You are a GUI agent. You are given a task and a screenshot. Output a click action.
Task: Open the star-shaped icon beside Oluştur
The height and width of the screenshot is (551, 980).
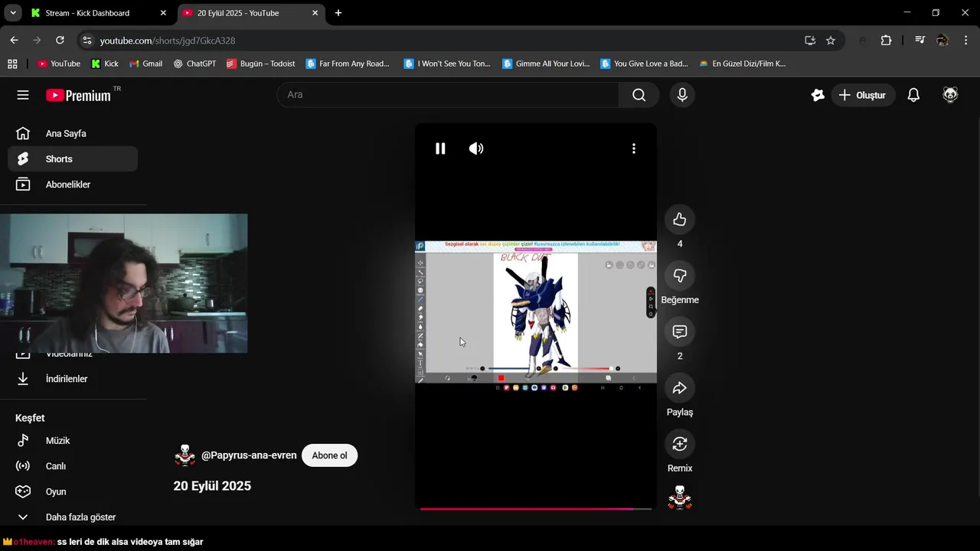tap(818, 95)
